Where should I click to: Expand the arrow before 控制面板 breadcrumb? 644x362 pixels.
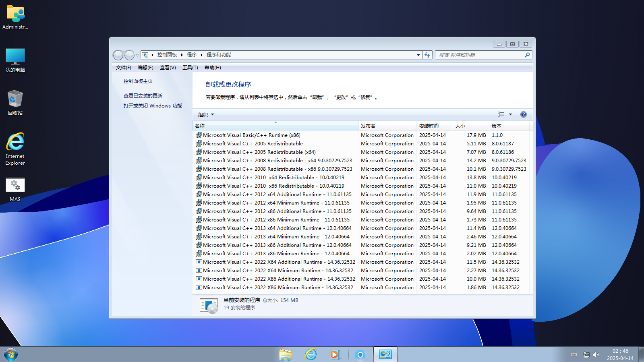153,55
